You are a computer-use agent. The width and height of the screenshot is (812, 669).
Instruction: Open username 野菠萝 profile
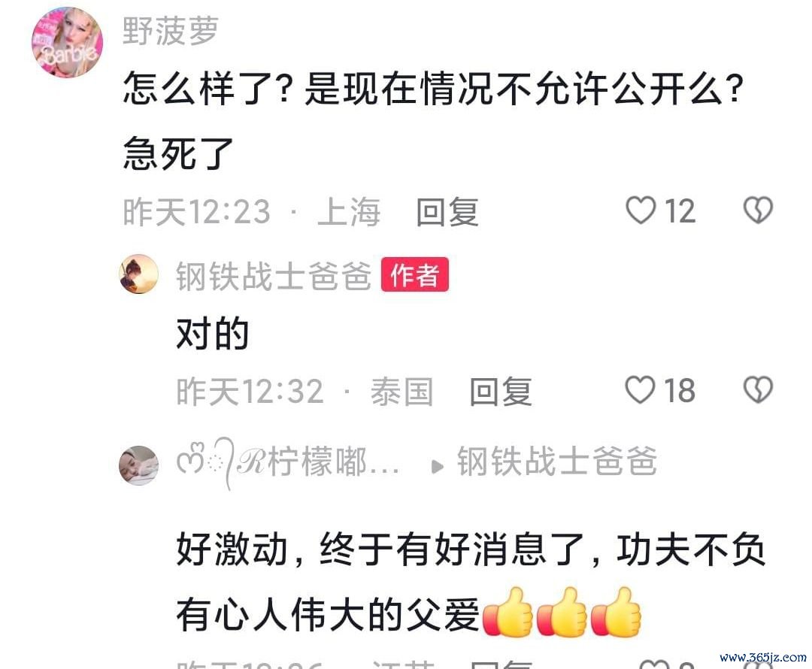(171, 31)
